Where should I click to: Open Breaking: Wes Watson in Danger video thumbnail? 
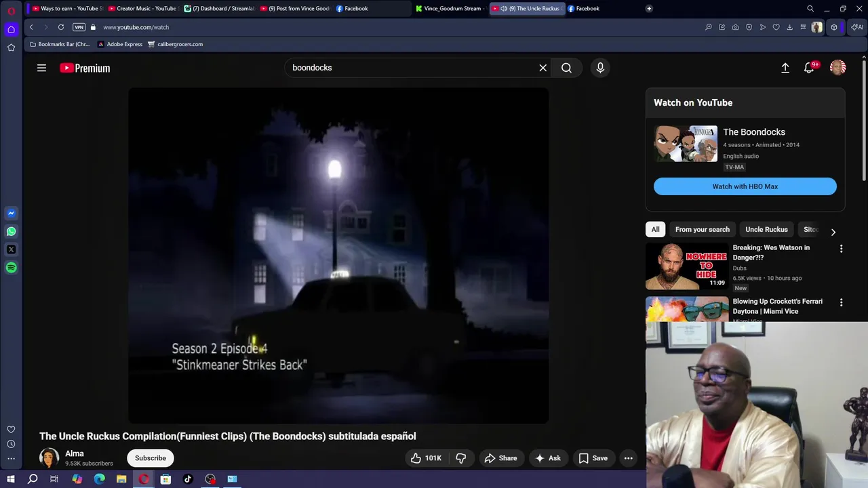coord(687,266)
